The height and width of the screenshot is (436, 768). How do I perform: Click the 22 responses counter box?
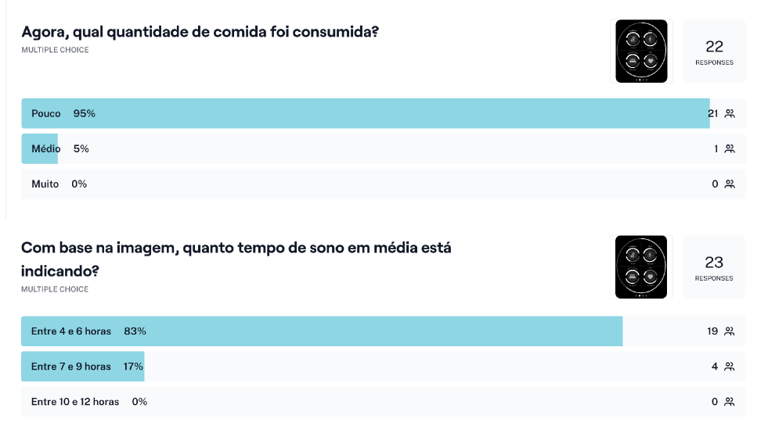tap(714, 51)
